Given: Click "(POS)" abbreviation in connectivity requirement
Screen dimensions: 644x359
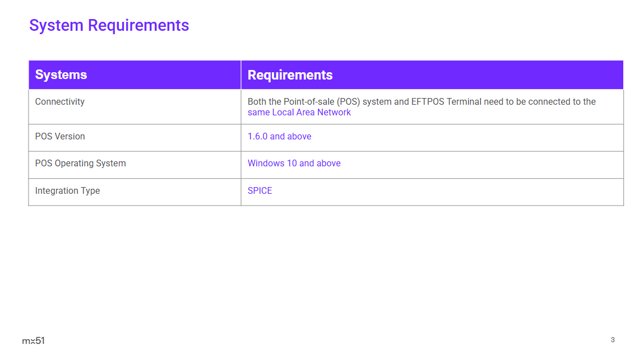Looking at the screenshot, I should click(349, 102).
